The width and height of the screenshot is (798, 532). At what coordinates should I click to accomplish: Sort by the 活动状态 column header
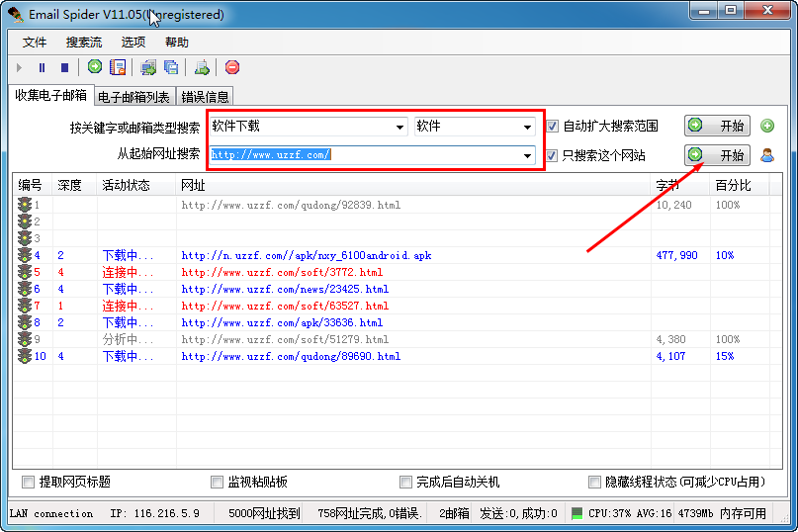pyautogui.click(x=136, y=185)
